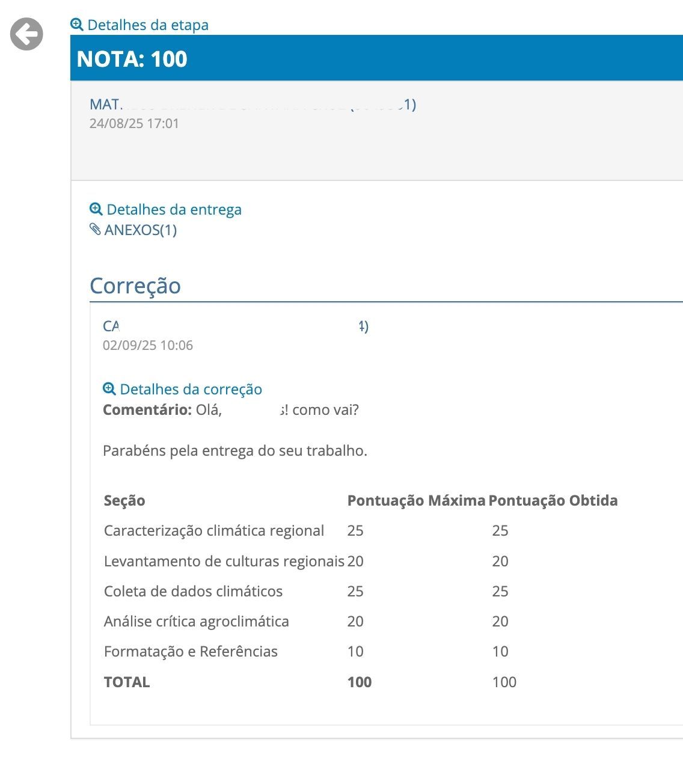Open ANEXOS(1) attachments link
Screen dimensions: 683x784
[x=141, y=230]
